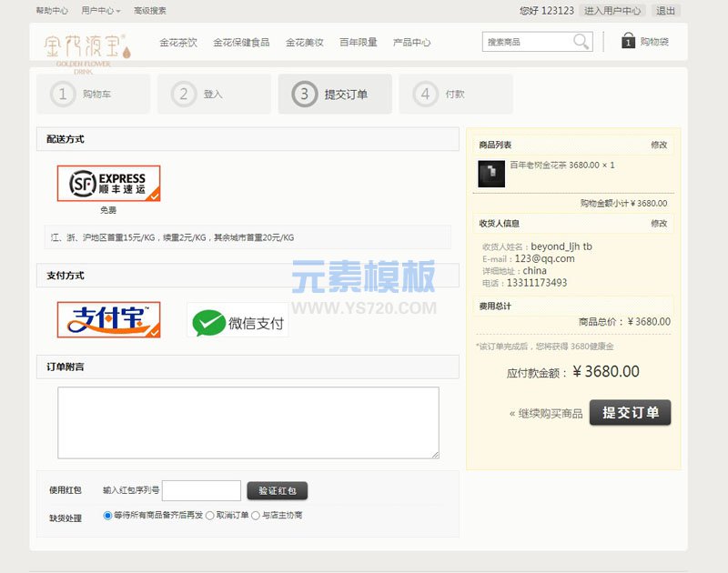728x573 pixels.
Task: Open the 高级搜索 link
Action: 149,11
